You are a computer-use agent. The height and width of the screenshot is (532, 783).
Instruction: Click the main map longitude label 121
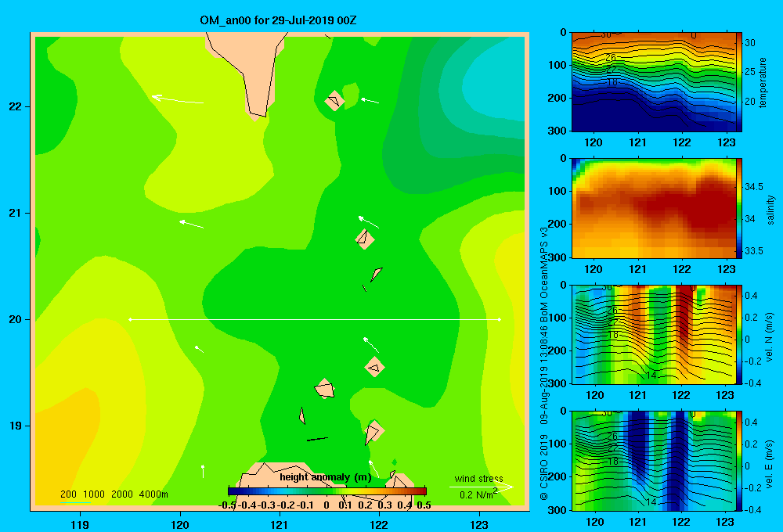click(x=280, y=524)
